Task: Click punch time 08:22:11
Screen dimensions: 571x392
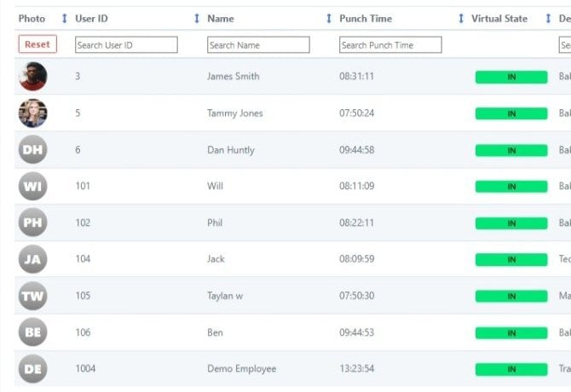Action: (356, 222)
